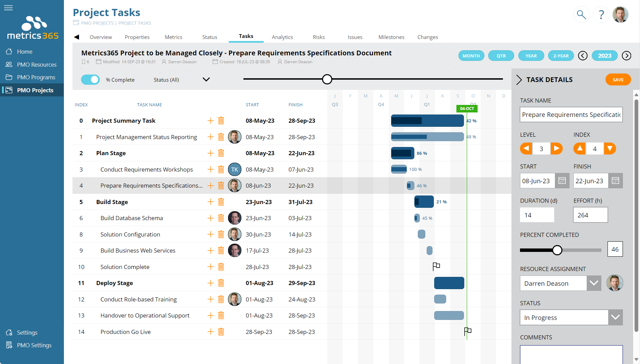Switch to the Properties tab

(137, 37)
